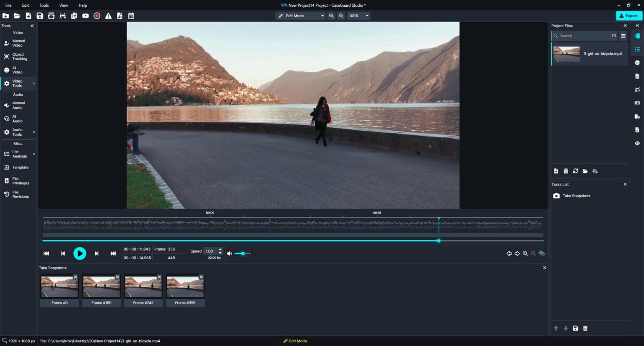Screen dimensions: 644x346
Task: Open the Tools menu
Action: coord(44,5)
